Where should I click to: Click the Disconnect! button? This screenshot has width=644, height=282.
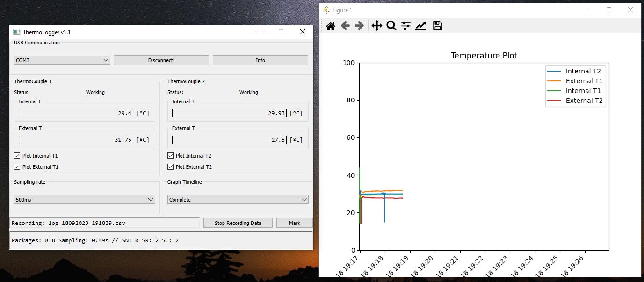(161, 60)
